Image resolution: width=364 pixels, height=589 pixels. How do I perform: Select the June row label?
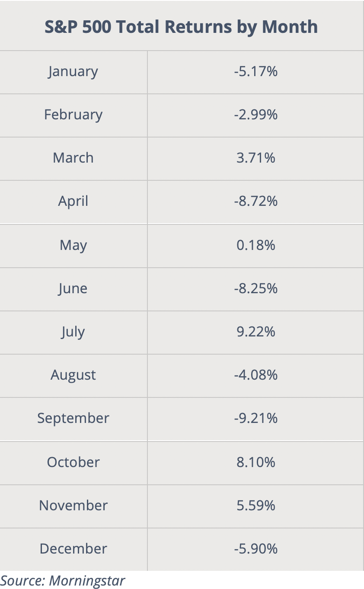point(73,289)
